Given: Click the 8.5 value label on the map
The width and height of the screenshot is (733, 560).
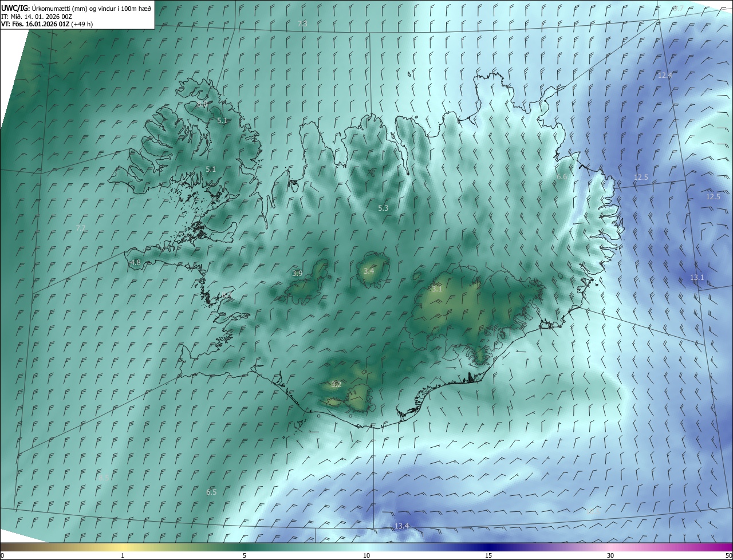Looking at the screenshot, I should pyautogui.click(x=104, y=478).
